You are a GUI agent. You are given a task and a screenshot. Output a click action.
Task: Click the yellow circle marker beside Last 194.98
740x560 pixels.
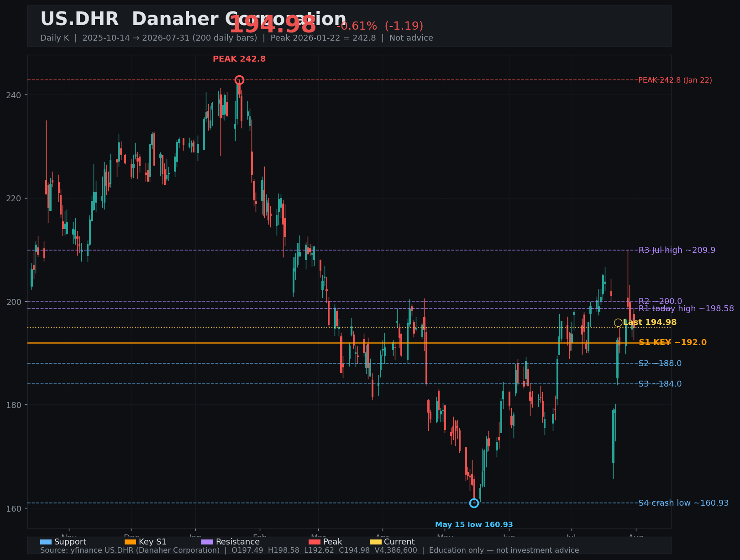pyautogui.click(x=618, y=323)
